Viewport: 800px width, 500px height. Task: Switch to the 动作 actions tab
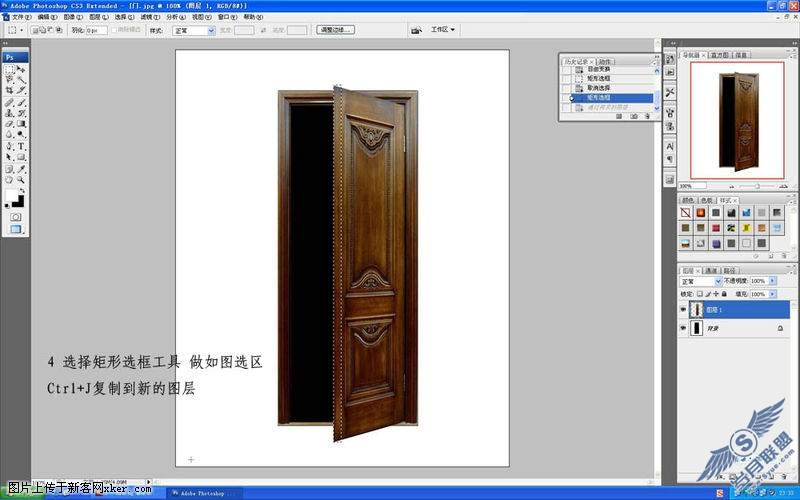(605, 61)
